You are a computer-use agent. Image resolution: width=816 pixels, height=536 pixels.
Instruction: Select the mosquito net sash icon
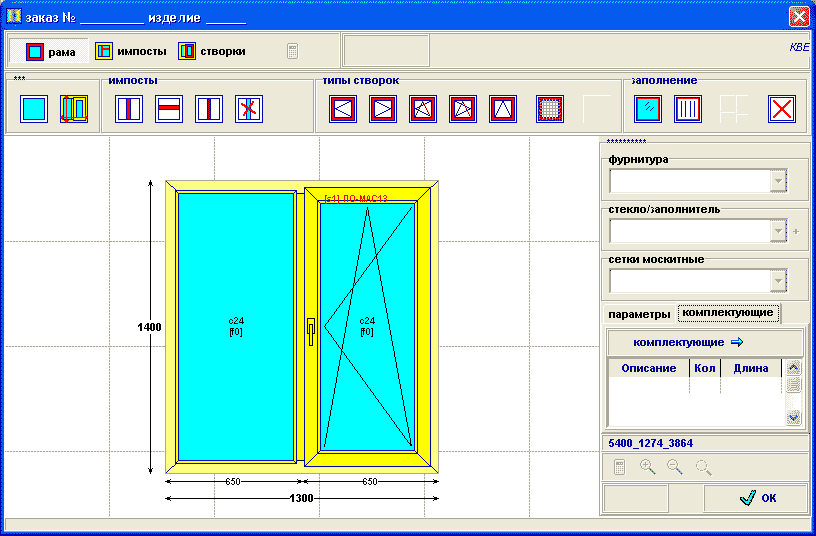coord(550,109)
